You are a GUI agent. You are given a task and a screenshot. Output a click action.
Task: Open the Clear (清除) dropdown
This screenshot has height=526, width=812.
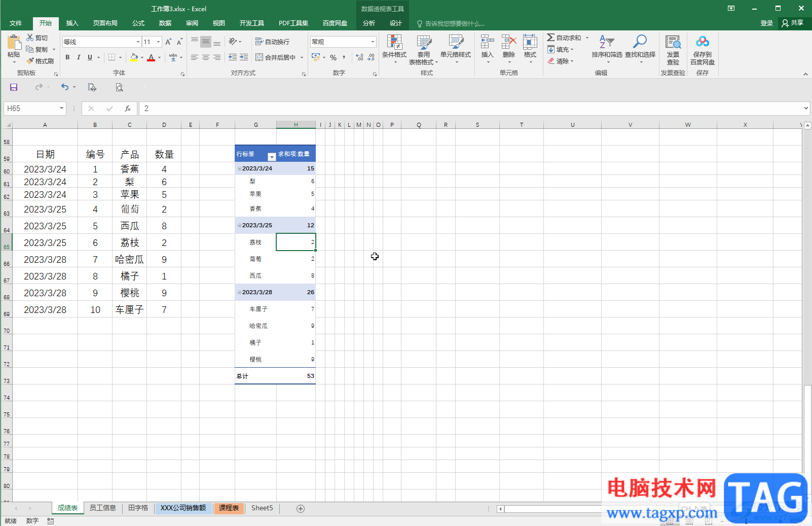coord(561,61)
